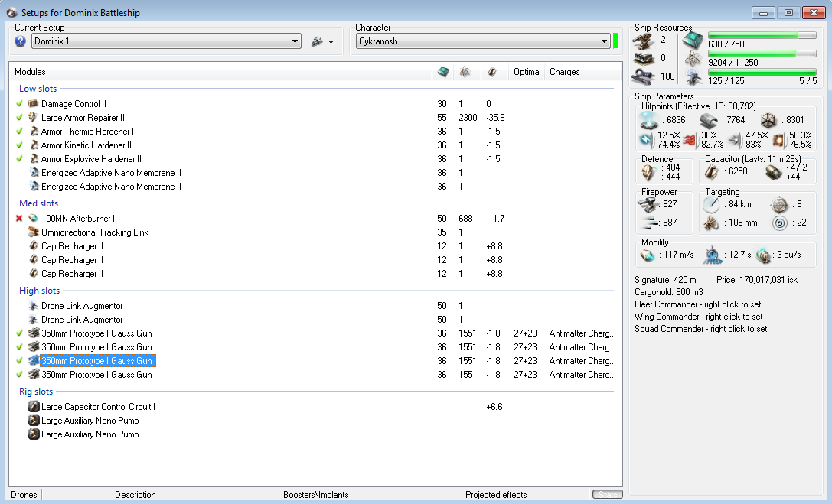Click the drone bandwidth icon beside 125 / 125
Viewport: 832px width, 504px height.
(x=693, y=77)
